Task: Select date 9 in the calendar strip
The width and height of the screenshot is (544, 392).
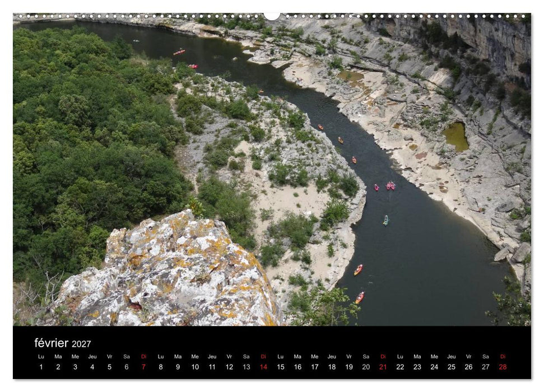Action: click(x=178, y=367)
